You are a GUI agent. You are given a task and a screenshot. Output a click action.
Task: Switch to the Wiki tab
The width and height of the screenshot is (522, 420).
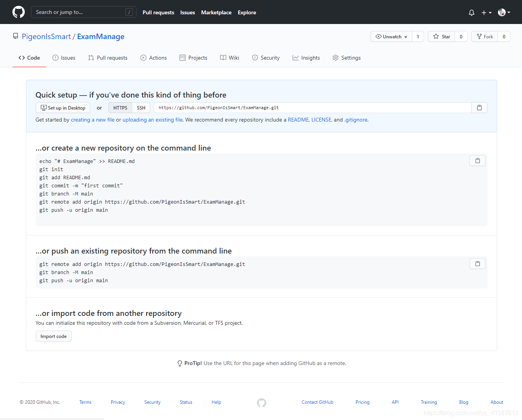click(x=230, y=58)
